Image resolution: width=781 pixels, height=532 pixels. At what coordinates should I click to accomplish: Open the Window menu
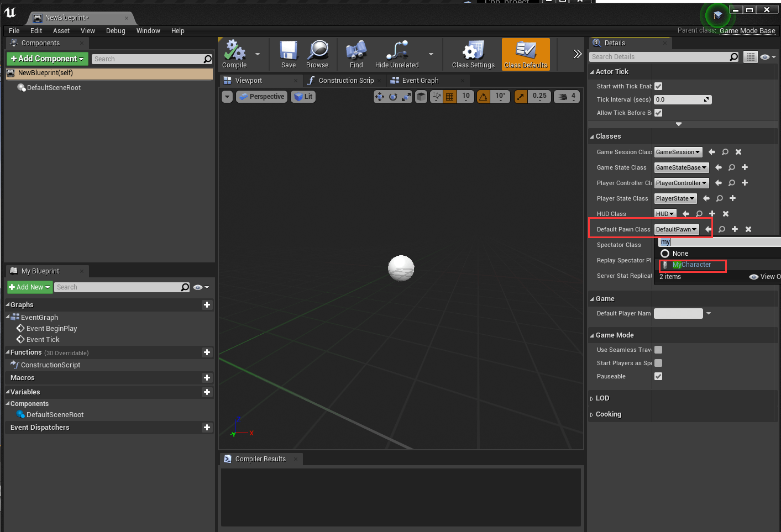click(148, 31)
